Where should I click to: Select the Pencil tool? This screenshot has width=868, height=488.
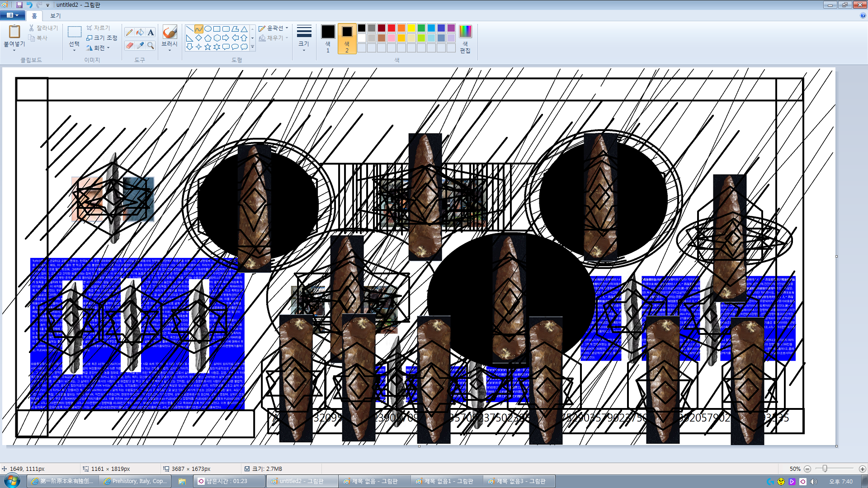click(129, 32)
